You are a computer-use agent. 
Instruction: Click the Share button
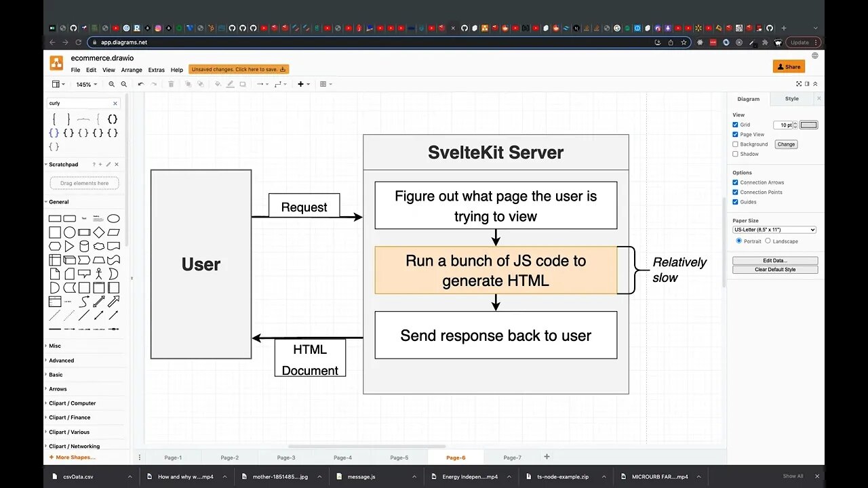[x=789, y=66]
